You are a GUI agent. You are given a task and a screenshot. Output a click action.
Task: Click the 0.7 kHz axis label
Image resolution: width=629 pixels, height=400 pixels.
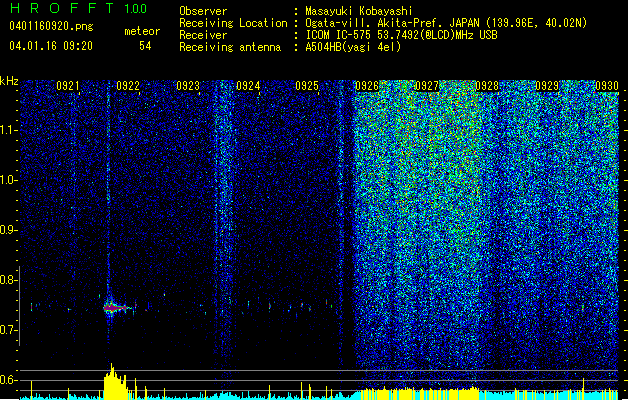point(9,330)
